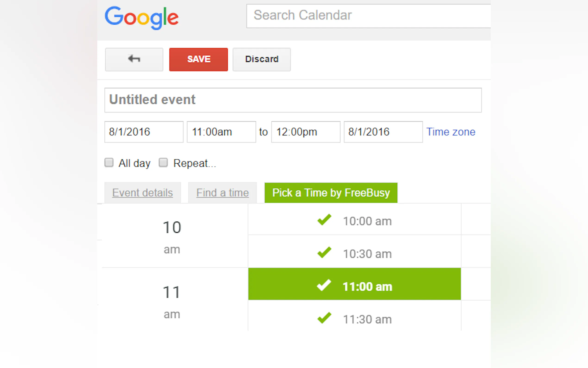Image resolution: width=588 pixels, height=368 pixels.
Task: Click the 10:00 am green checkmark
Action: click(324, 220)
